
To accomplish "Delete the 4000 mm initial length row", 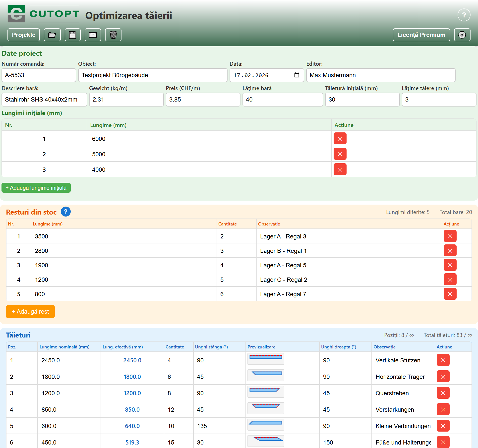I will click(340, 169).
